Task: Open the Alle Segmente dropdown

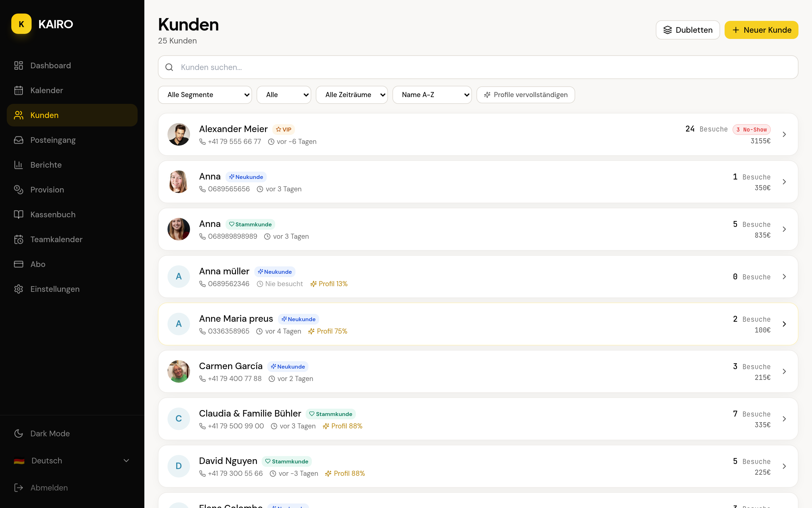Action: [205, 95]
